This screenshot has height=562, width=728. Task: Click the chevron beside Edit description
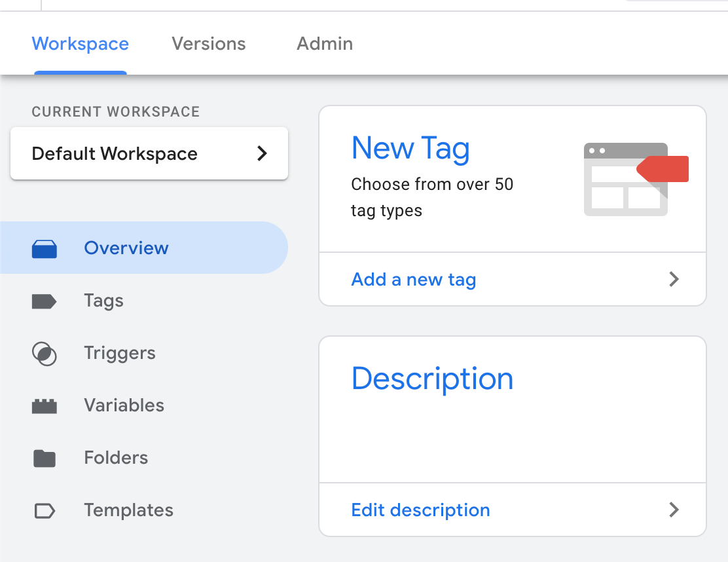[674, 510]
